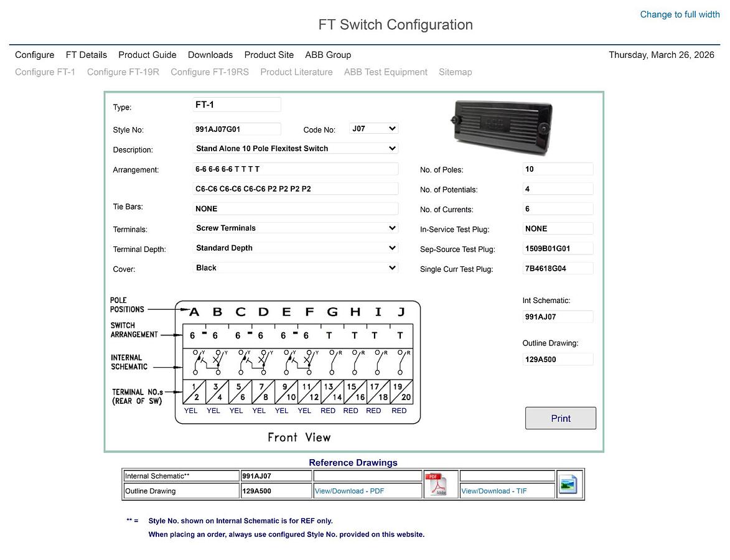Click the Style No field 991AJ07G01

[236, 129]
